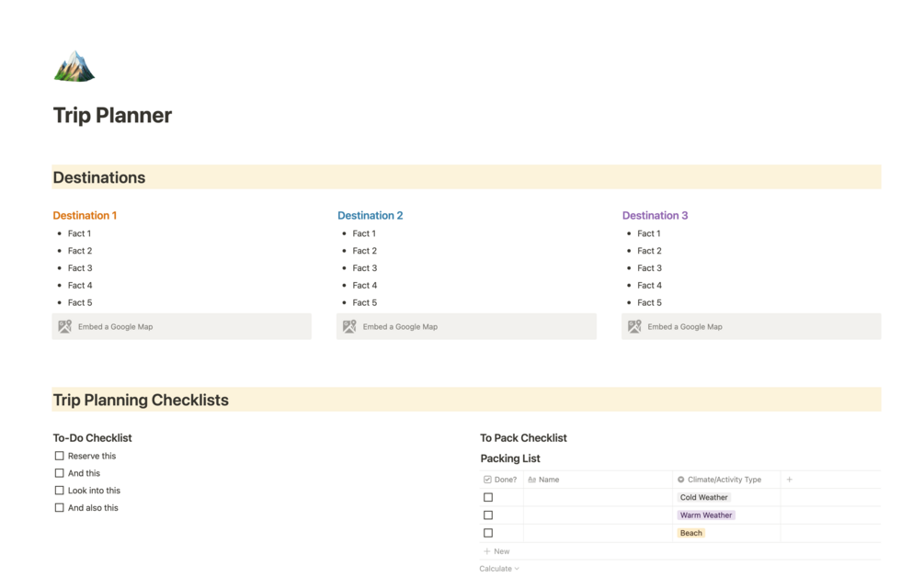Image resolution: width=924 pixels, height=588 pixels.
Task: Open Embed a Google Map under Destination 3
Action: pos(751,327)
